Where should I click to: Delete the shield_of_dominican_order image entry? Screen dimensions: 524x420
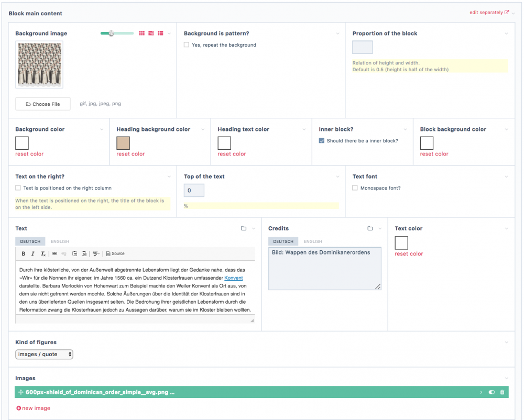[x=502, y=392]
